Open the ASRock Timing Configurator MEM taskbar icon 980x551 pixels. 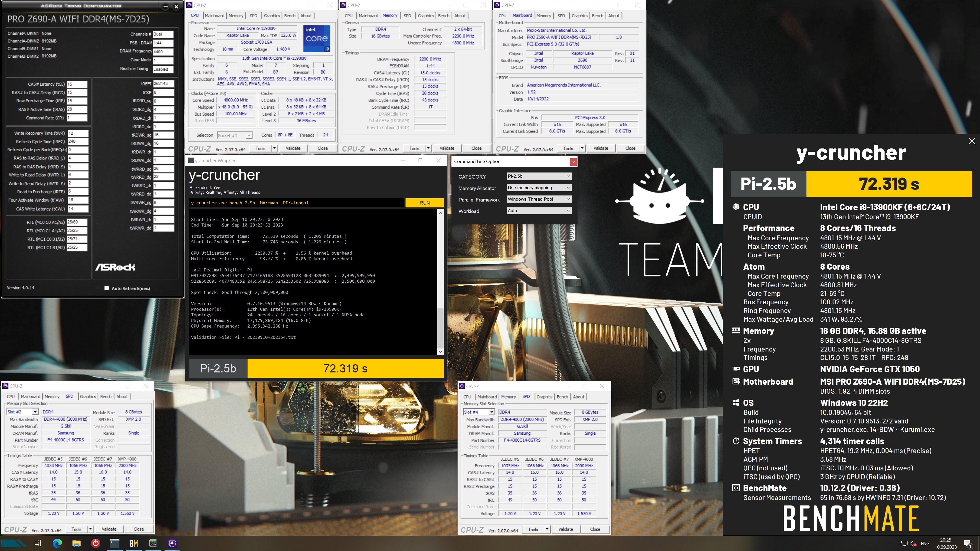pyautogui.click(x=153, y=543)
